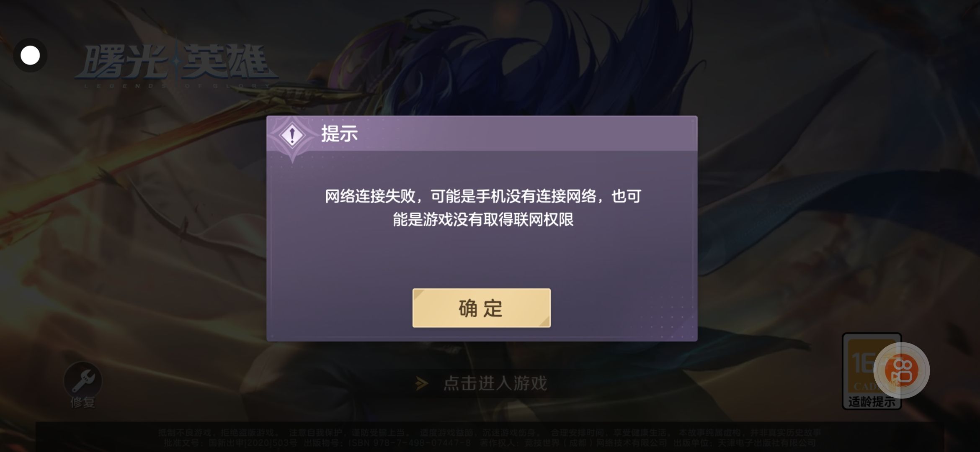Confirm the dialog with the 确定 button
The height and width of the screenshot is (452, 980).
481,308
